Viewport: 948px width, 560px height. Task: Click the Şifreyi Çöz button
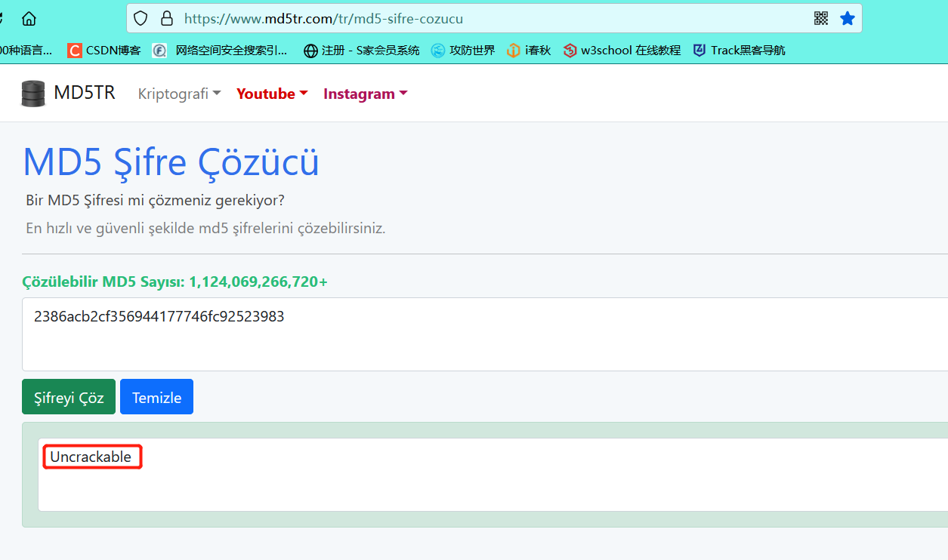click(68, 396)
